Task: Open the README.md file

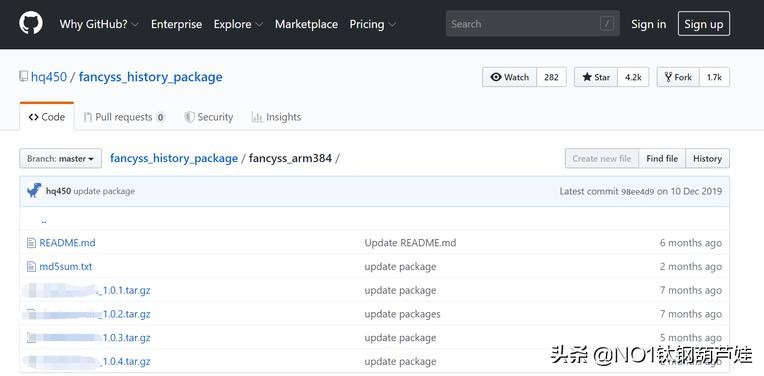Action: 67,243
